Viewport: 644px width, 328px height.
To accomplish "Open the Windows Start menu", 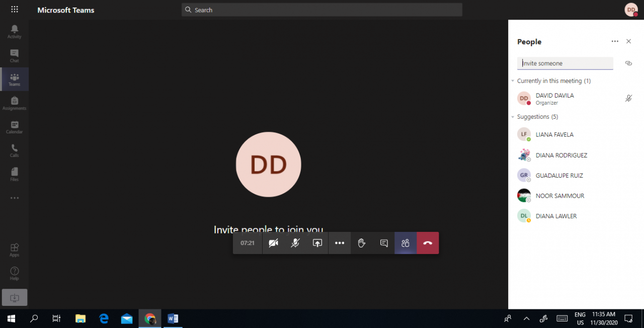I will [x=11, y=318].
